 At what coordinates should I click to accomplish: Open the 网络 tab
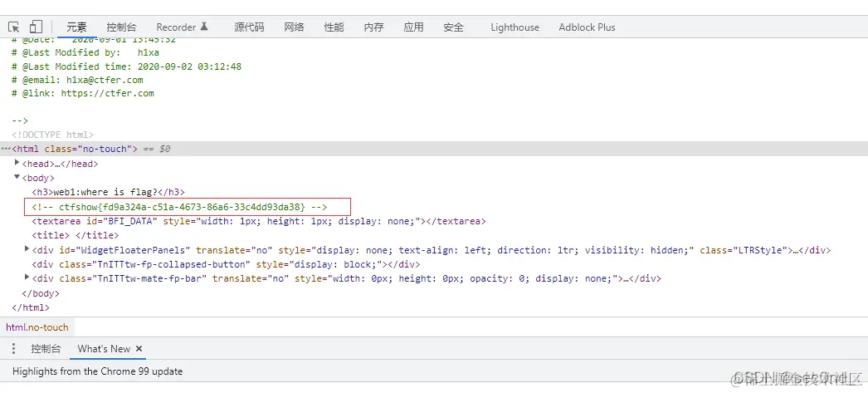click(x=294, y=27)
